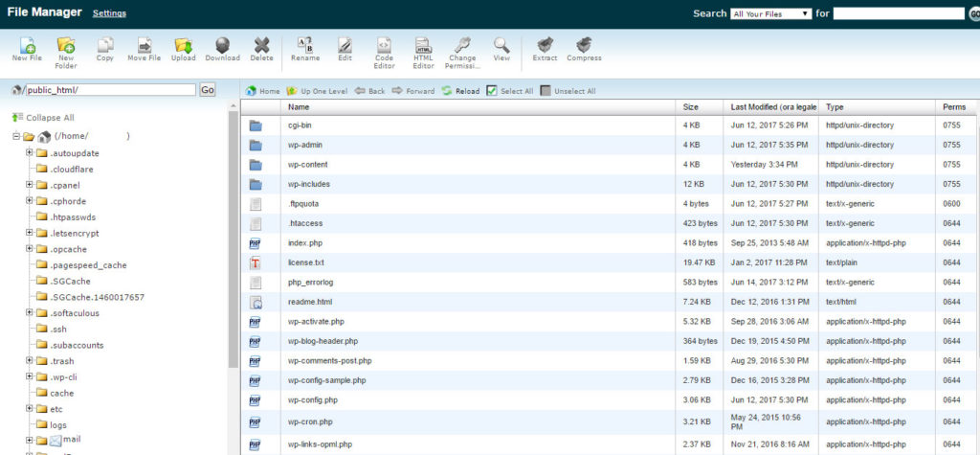Select the wp-blog-header.php file name
This screenshot has height=455, width=980.
[x=323, y=341]
